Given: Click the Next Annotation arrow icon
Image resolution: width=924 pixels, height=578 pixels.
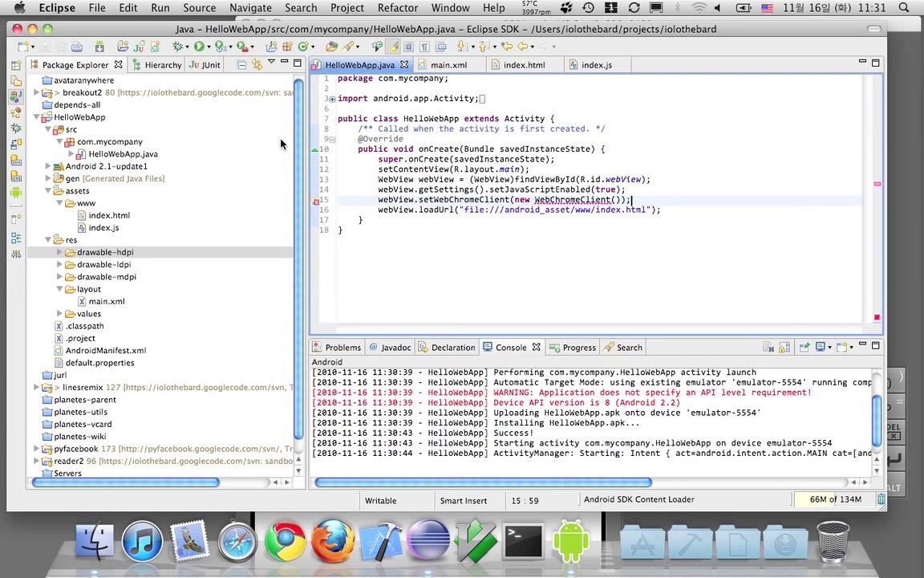Looking at the screenshot, I should [461, 46].
